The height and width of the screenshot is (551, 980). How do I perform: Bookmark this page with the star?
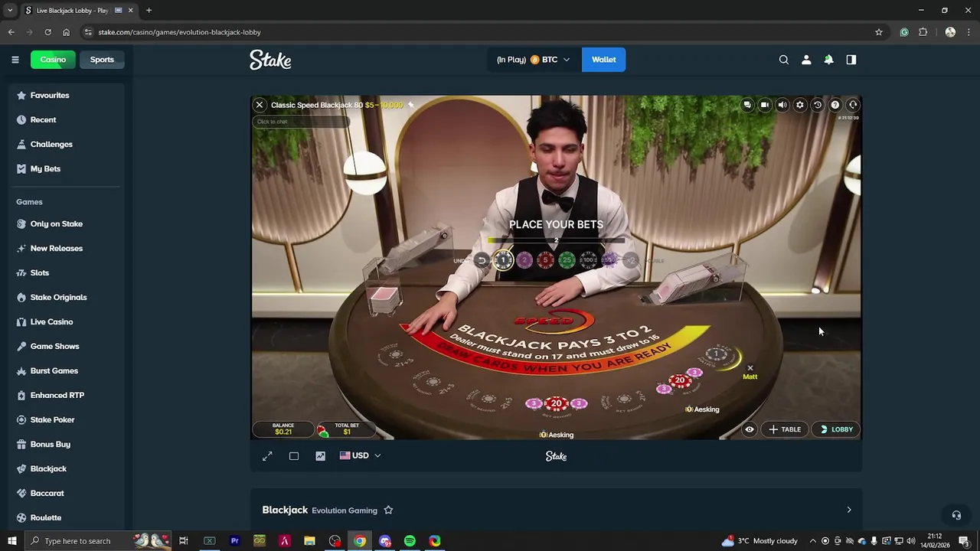click(x=879, y=32)
